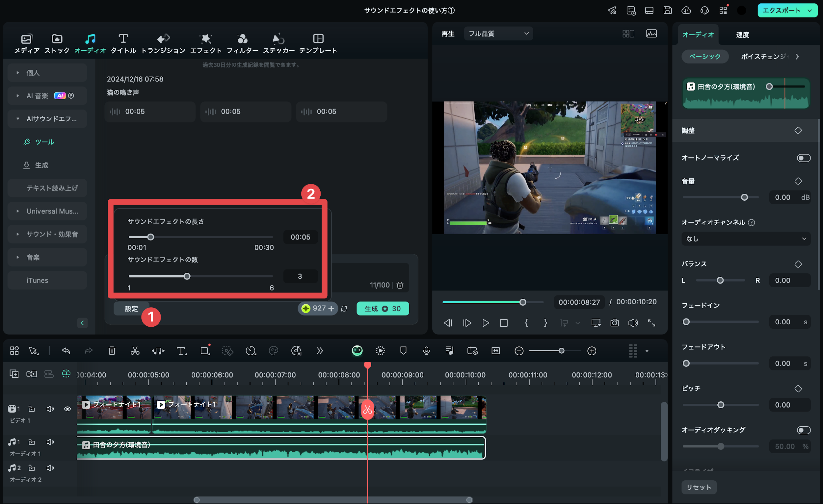The height and width of the screenshot is (504, 823).
Task: Delete selected clip with trash icon
Action: click(x=112, y=351)
